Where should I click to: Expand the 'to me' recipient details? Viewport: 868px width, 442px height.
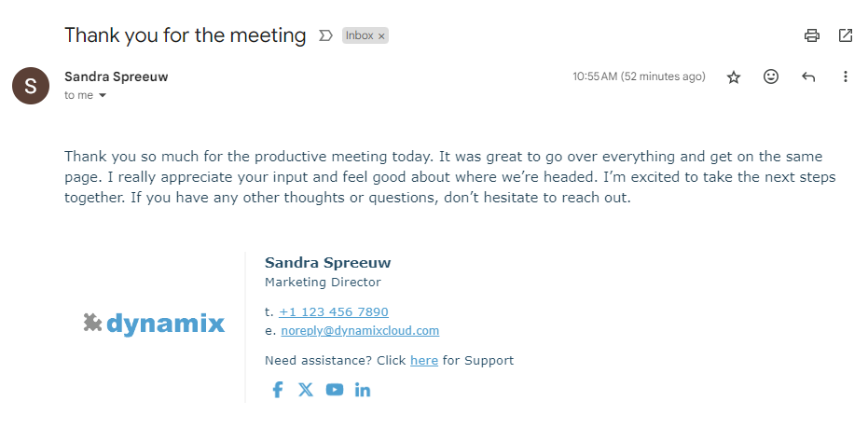pos(103,96)
